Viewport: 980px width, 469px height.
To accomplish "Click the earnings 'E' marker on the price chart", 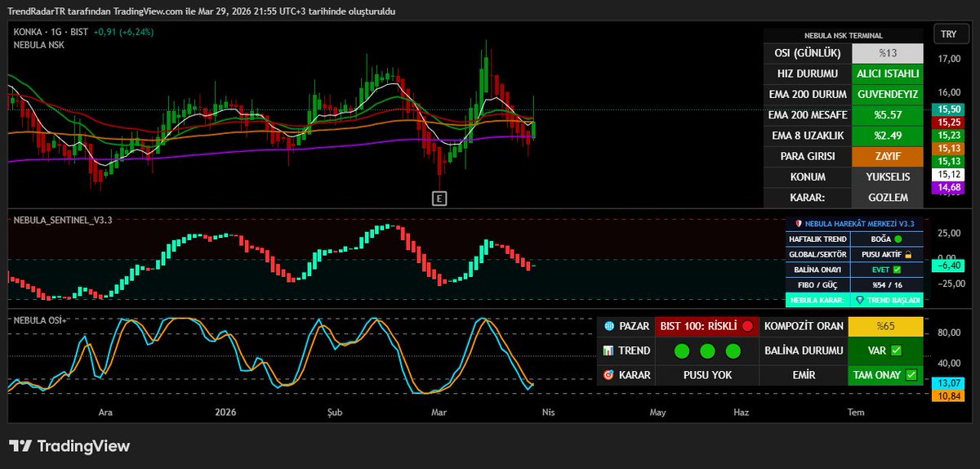I will click(x=439, y=198).
